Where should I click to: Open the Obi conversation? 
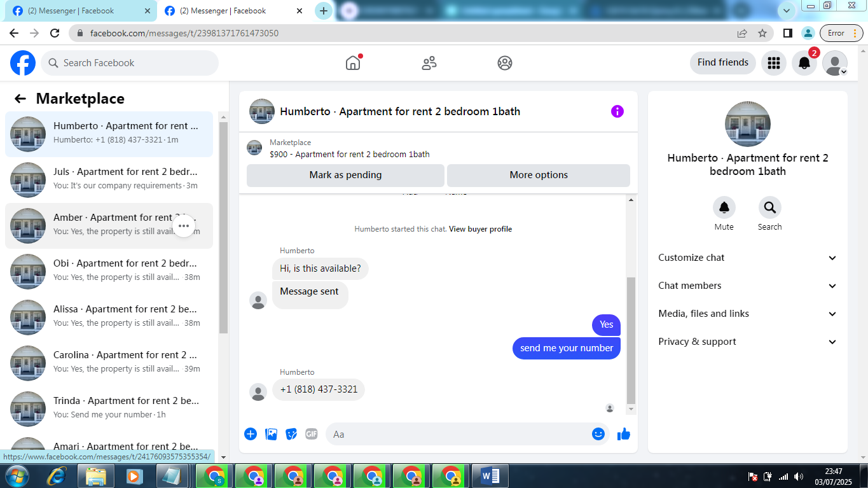point(109,272)
